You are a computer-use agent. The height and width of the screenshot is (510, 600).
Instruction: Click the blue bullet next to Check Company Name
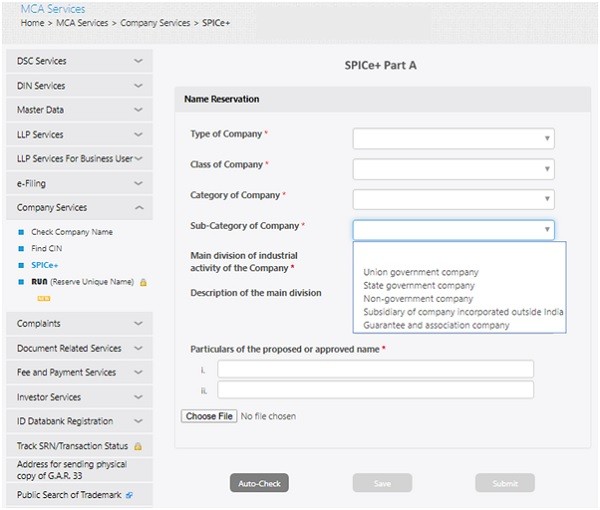coord(21,232)
